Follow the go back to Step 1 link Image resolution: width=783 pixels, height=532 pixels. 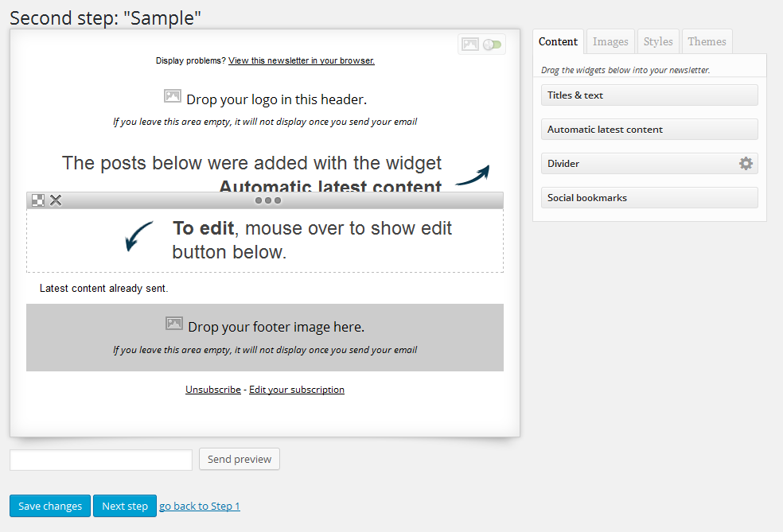click(200, 507)
